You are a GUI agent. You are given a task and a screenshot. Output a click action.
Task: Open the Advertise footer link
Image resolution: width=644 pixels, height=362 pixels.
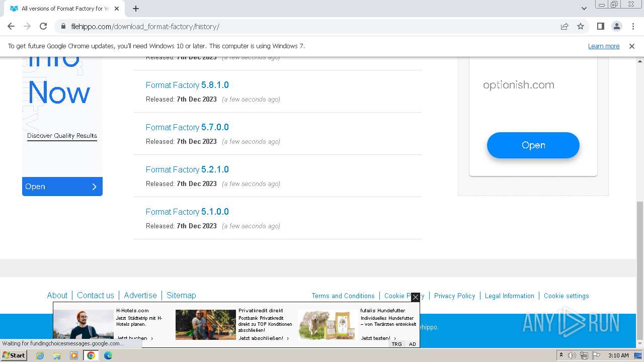(x=140, y=296)
